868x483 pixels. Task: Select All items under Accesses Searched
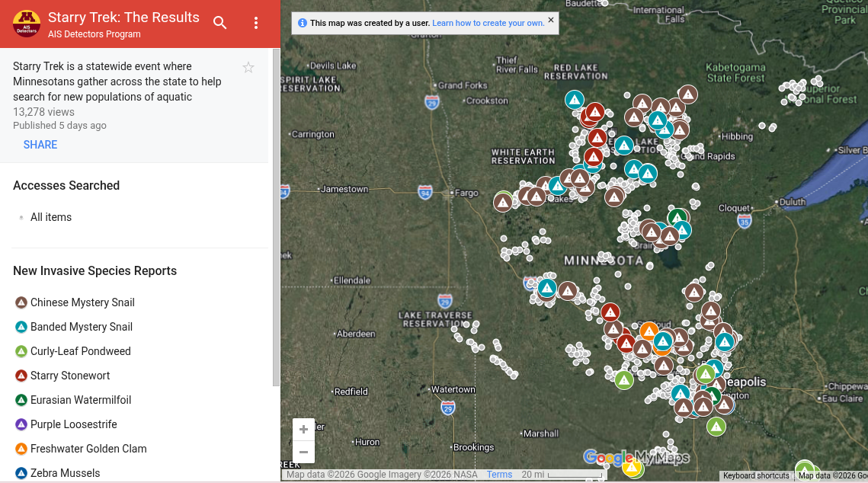click(x=51, y=217)
